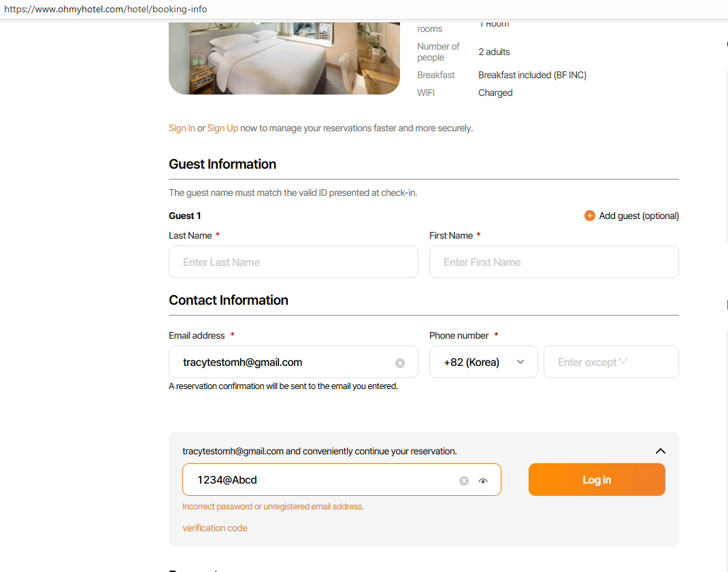Focus the Enter Last Name field
Viewport: 728px width, 572px height.
point(293,262)
